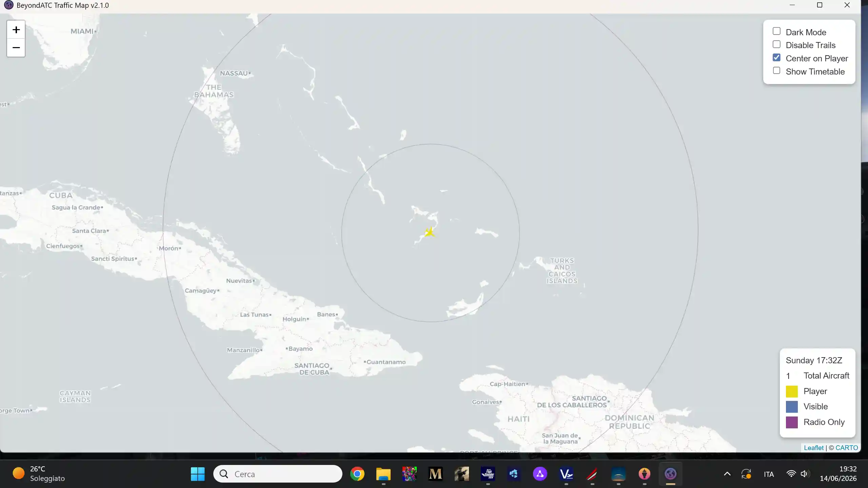This screenshot has height=488, width=868.
Task: Click the DOMINICAN REPUBLIC country label
Action: (x=630, y=422)
